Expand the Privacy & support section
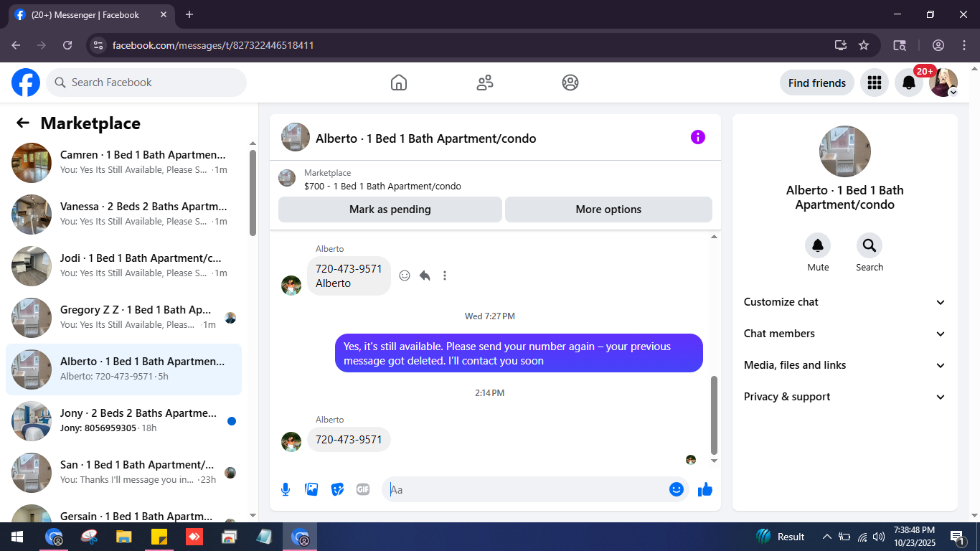Viewport: 980px width, 551px height. click(845, 397)
